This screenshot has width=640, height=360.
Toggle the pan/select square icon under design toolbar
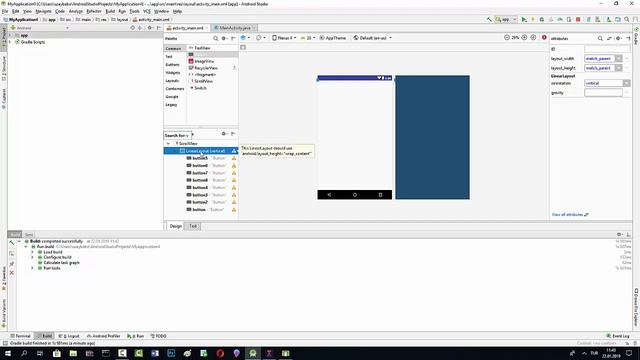click(x=243, y=47)
